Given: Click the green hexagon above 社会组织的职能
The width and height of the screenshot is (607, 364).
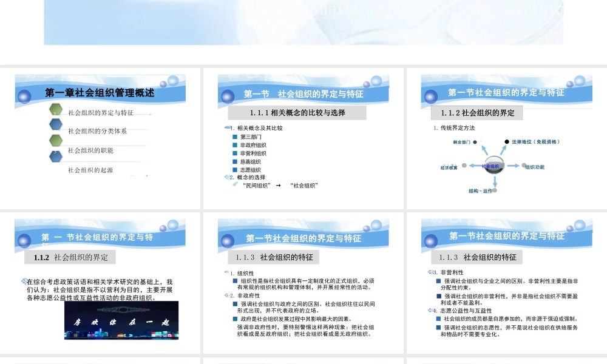Looking at the screenshot, I should pyautogui.click(x=56, y=140).
